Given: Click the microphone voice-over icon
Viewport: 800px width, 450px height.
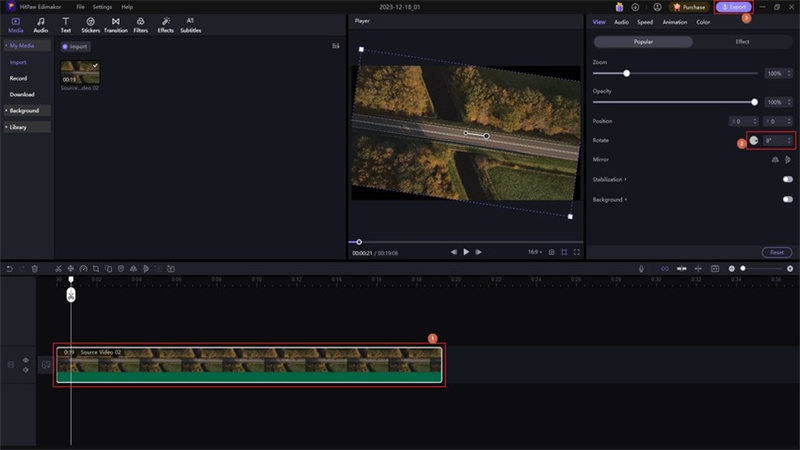Looking at the screenshot, I should click(641, 268).
